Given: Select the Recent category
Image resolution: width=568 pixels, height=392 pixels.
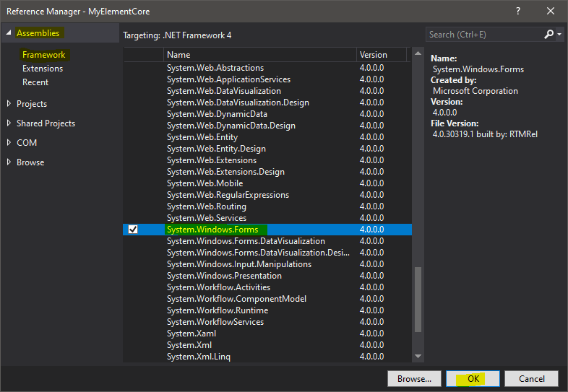Looking at the screenshot, I should coord(35,82).
